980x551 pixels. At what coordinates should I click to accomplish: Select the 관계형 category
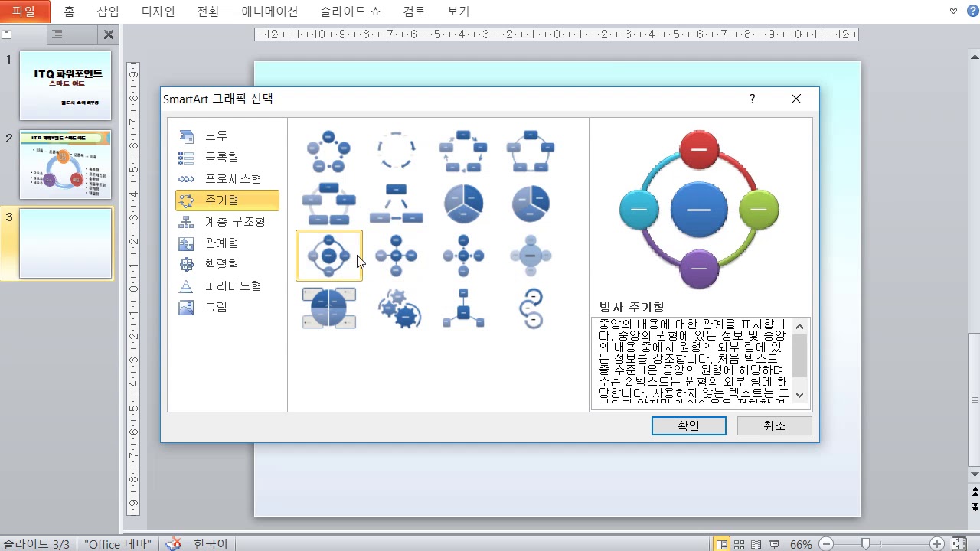227,243
